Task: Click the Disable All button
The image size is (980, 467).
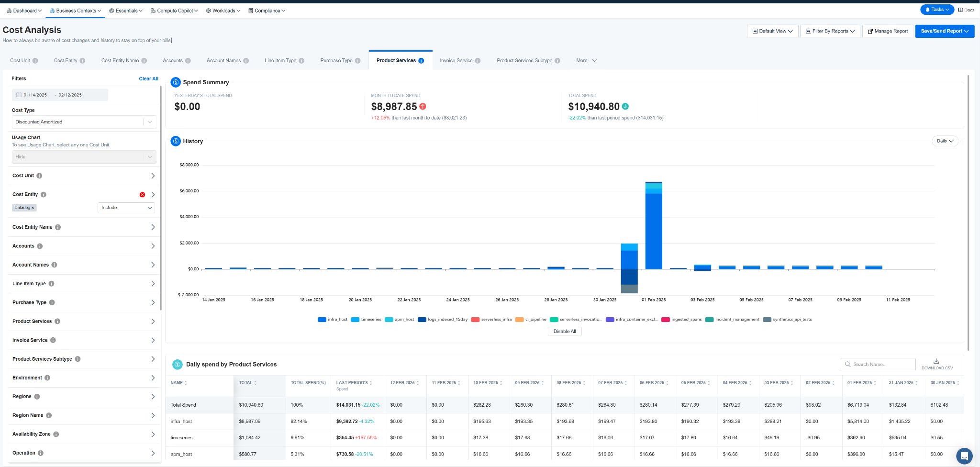Action: pos(565,332)
